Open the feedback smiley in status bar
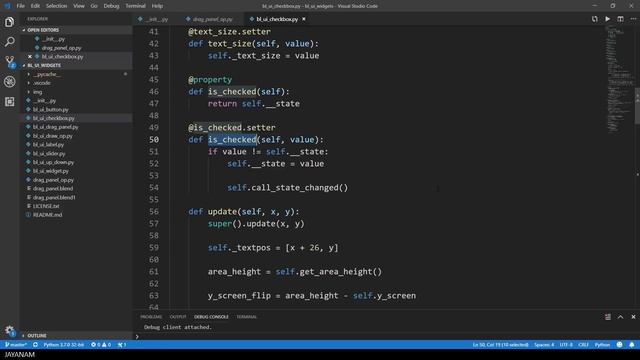Image resolution: width=640 pixels, height=360 pixels. [620, 344]
